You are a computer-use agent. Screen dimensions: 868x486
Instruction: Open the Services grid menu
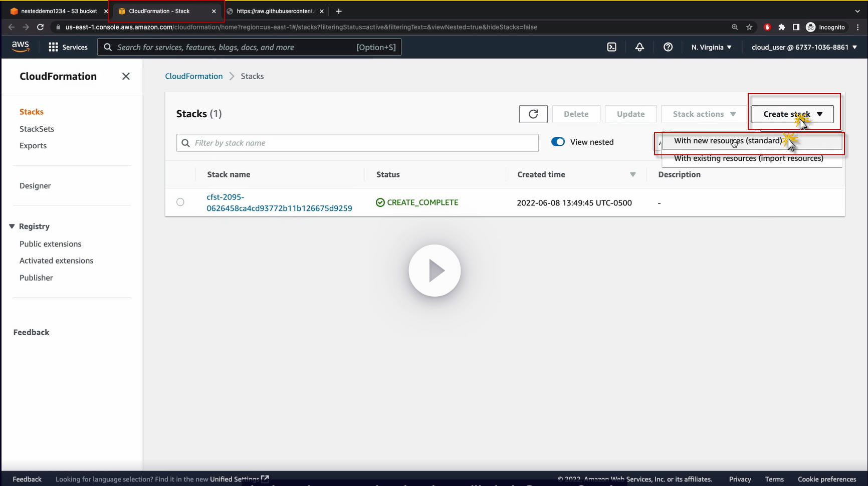[x=68, y=47]
